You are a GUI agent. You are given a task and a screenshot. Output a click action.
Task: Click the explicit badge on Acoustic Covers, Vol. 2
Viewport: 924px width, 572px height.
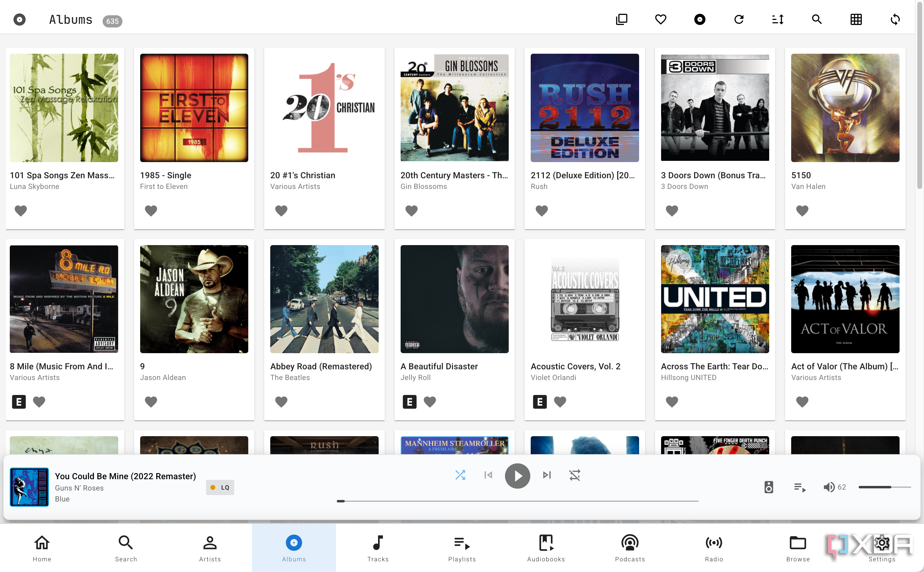(x=540, y=402)
